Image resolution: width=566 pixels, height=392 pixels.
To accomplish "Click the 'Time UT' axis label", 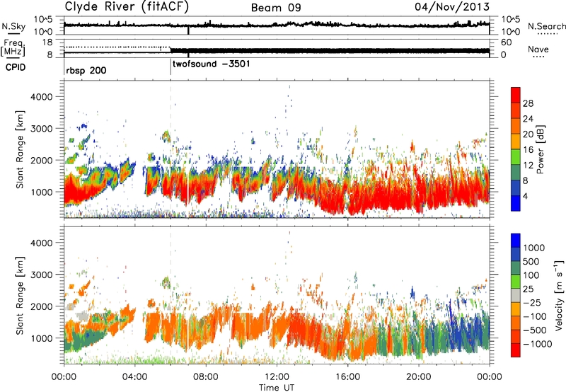I will tap(277, 388).
